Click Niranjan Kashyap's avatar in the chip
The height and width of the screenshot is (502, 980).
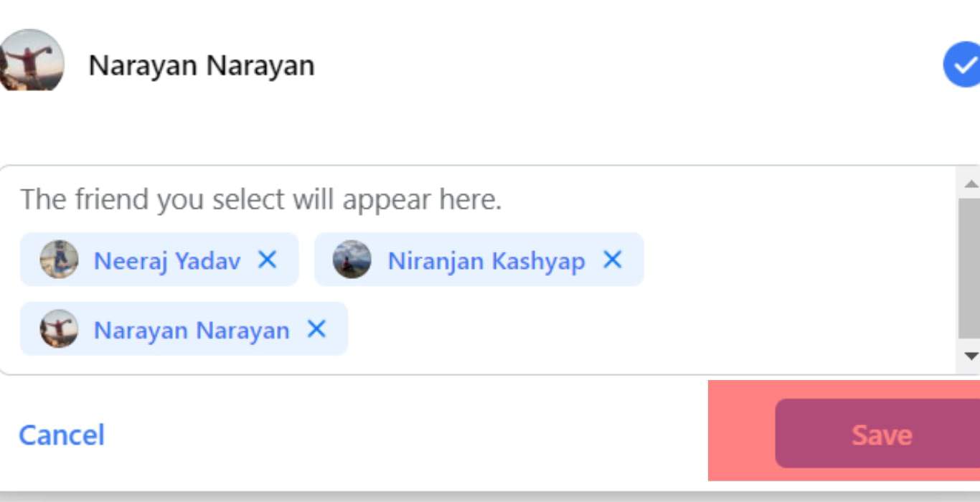(352, 260)
